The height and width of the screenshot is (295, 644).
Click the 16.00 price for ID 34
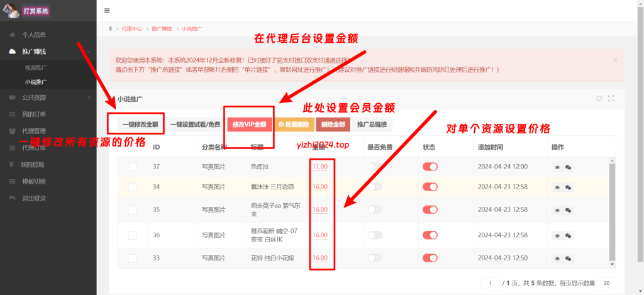(x=319, y=187)
